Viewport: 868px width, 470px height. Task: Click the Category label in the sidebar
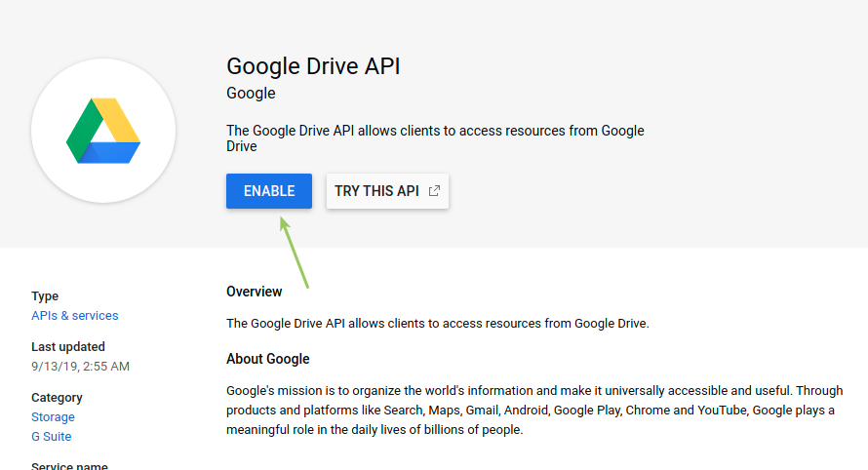(57, 398)
